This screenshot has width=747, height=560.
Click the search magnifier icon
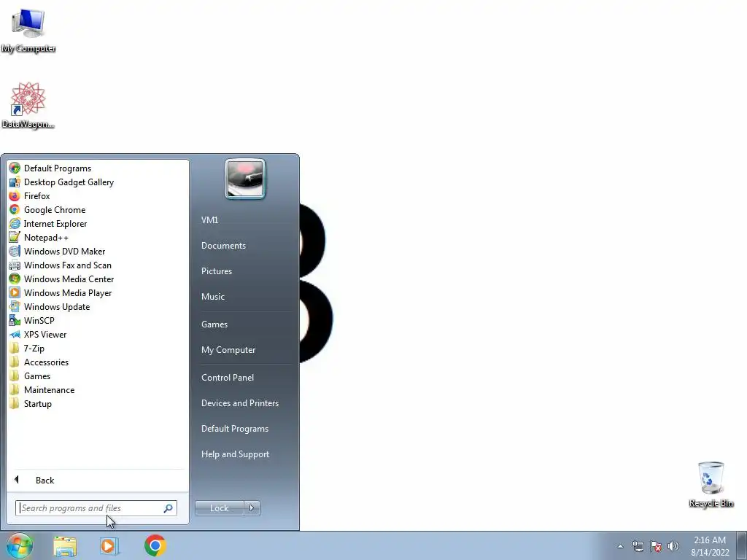169,508
